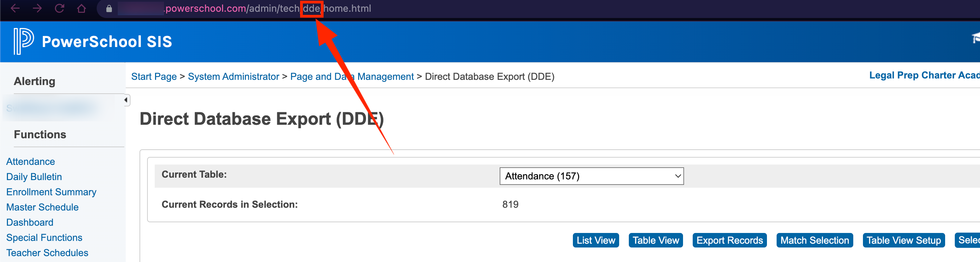Click the PowerSchool SIS logo
980x262 pixels.
click(x=90, y=41)
